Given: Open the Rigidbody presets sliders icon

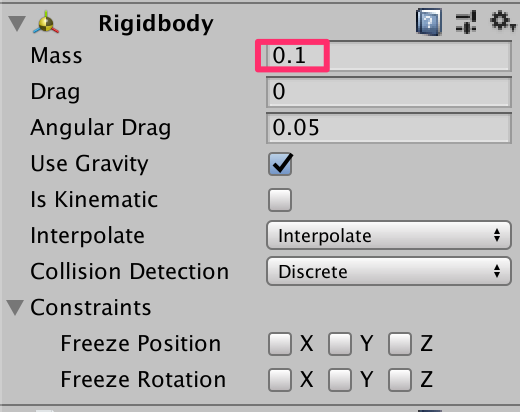Looking at the screenshot, I should coord(466,22).
